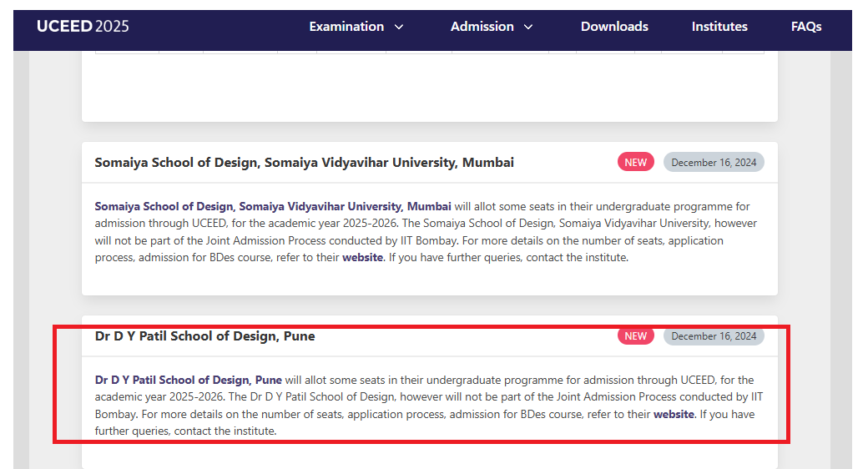Open the FAQs page
The height and width of the screenshot is (469, 868).
coord(806,27)
